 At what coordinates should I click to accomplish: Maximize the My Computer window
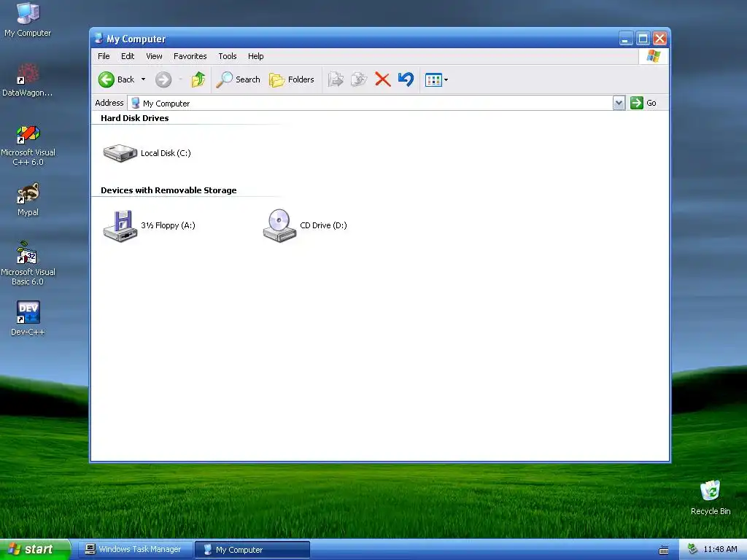643,39
